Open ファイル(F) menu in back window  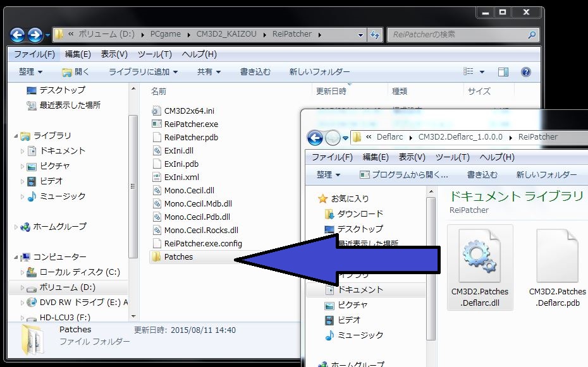35,54
